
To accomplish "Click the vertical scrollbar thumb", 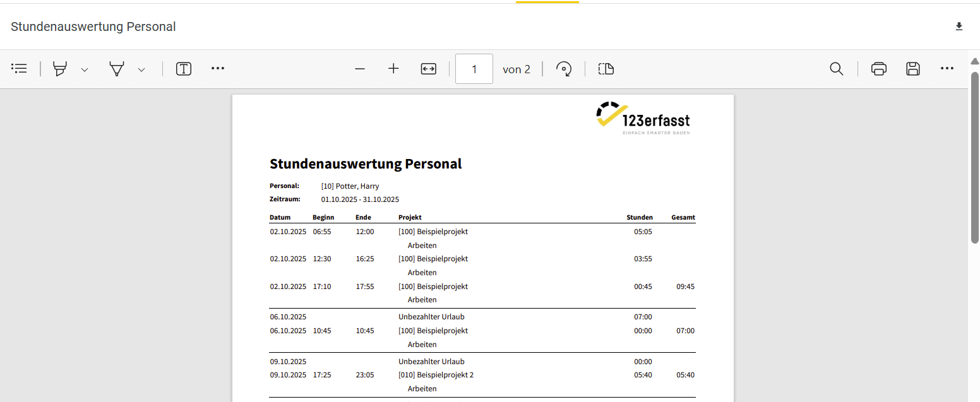I will point(974,158).
